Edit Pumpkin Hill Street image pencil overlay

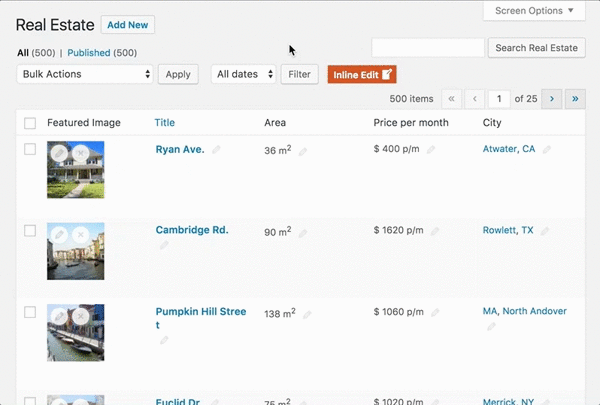pyautogui.click(x=59, y=317)
